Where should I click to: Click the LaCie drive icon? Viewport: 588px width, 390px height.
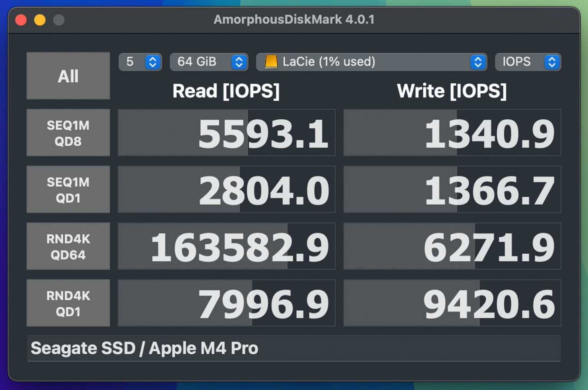(x=271, y=62)
